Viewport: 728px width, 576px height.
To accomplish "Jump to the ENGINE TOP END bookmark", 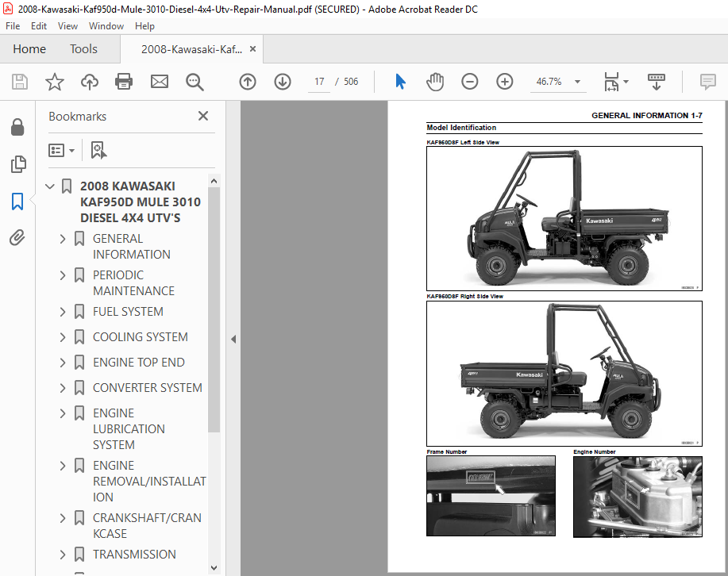I will click(x=139, y=363).
